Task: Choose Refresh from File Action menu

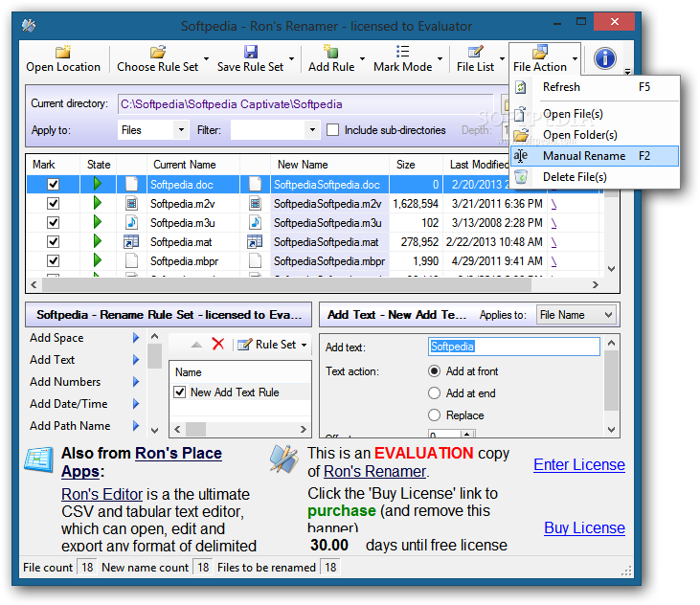Action: click(595, 87)
